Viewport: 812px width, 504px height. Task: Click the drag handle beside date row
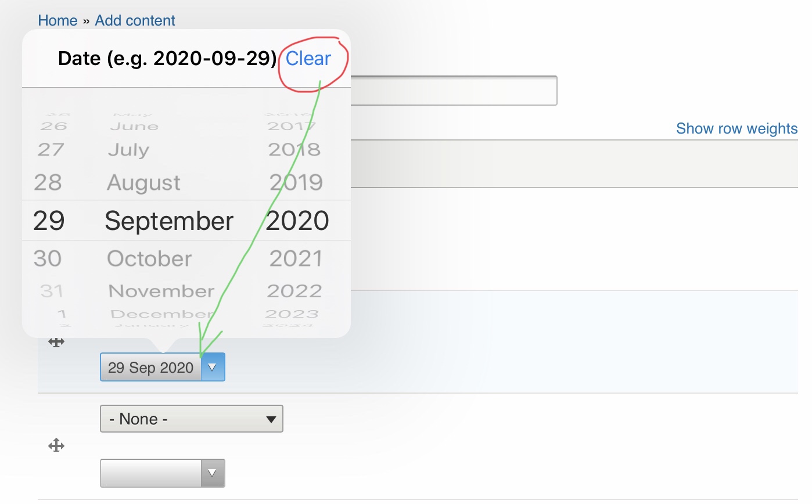pos(56,341)
